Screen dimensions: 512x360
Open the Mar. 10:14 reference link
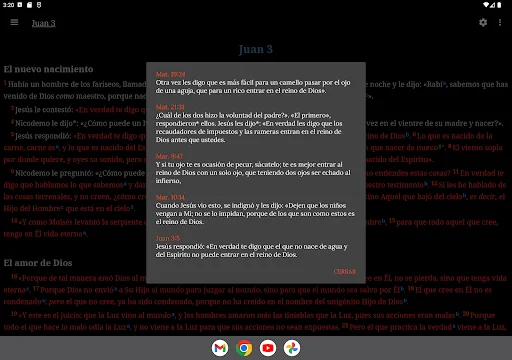(x=170, y=197)
